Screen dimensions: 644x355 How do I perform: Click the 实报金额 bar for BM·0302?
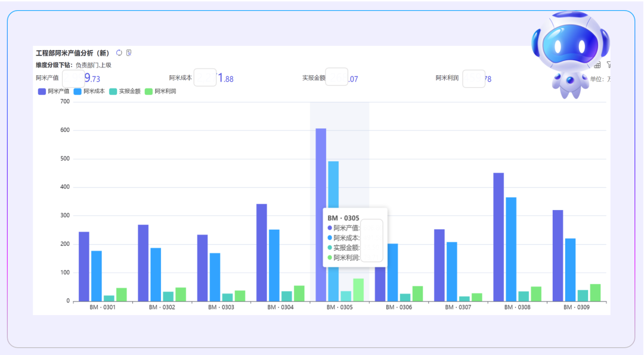(x=168, y=297)
